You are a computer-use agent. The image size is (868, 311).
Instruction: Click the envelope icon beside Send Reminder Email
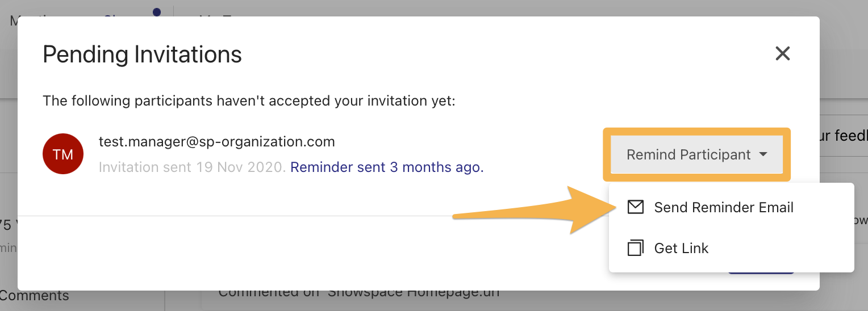click(x=635, y=207)
